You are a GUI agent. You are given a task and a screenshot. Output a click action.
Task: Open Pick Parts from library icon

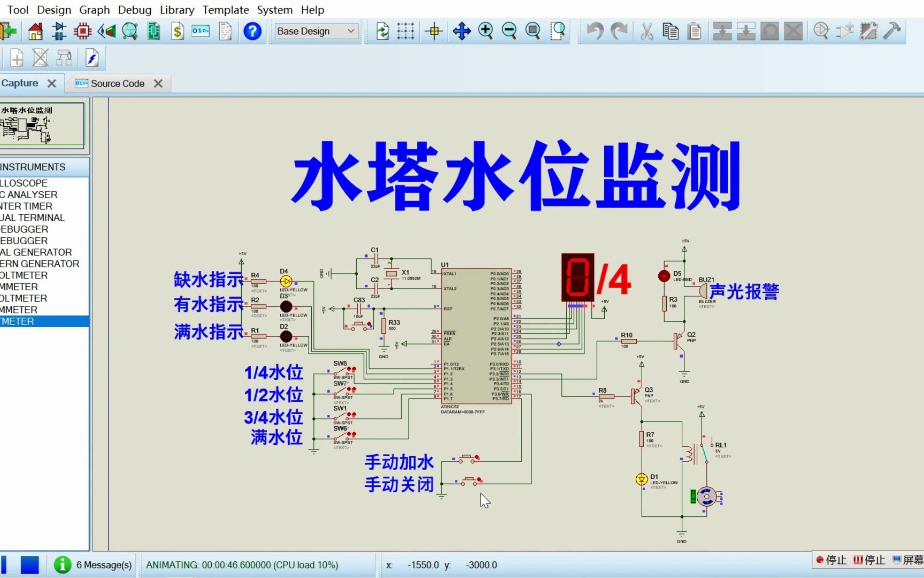point(821,31)
